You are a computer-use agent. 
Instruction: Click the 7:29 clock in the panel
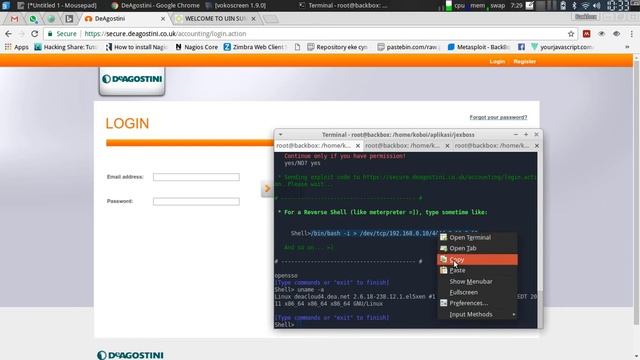click(x=516, y=5)
